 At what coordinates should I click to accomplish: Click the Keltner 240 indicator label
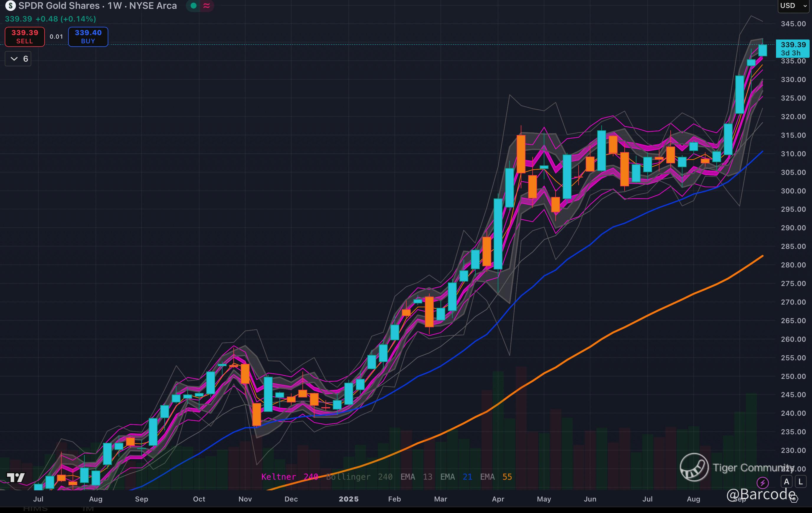[289, 477]
